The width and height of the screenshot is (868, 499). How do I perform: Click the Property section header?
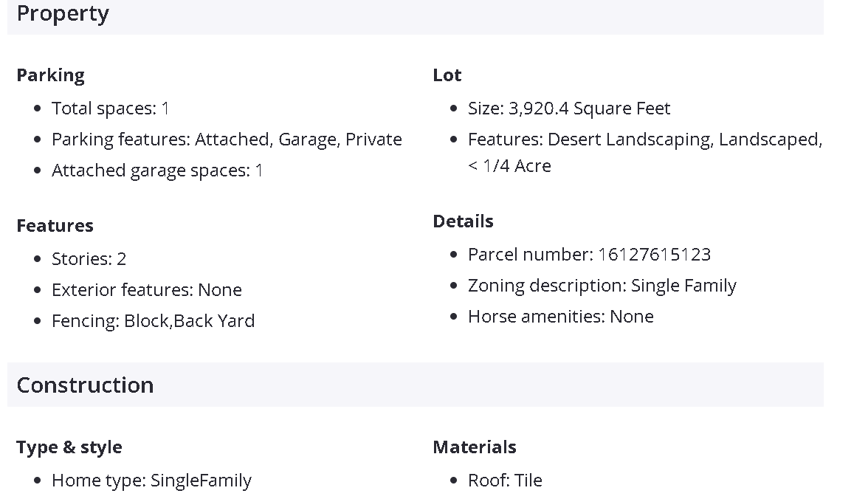pos(63,14)
